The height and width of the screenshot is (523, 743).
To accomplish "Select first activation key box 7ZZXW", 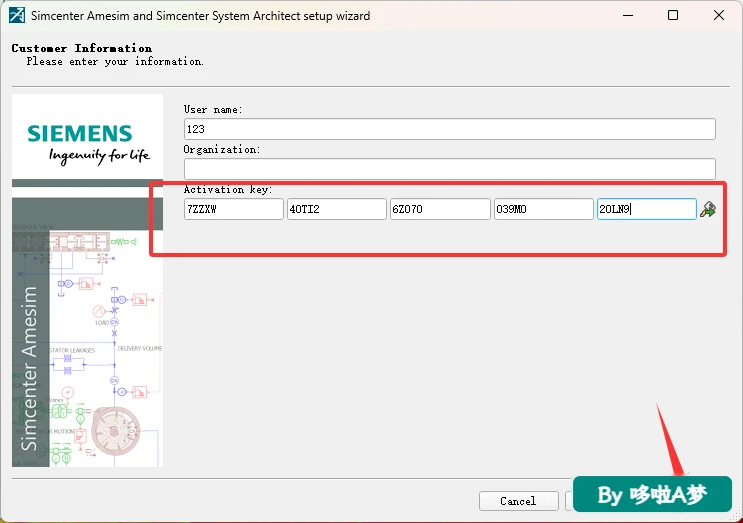I will point(234,209).
